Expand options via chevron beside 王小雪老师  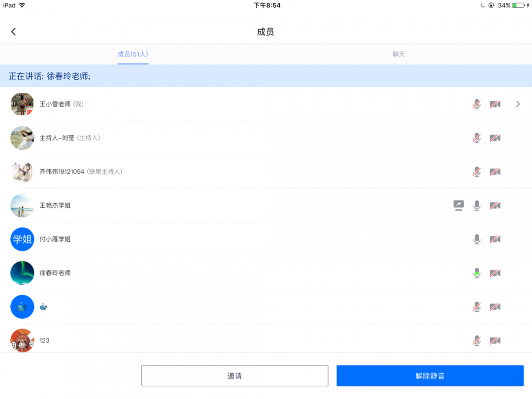518,104
